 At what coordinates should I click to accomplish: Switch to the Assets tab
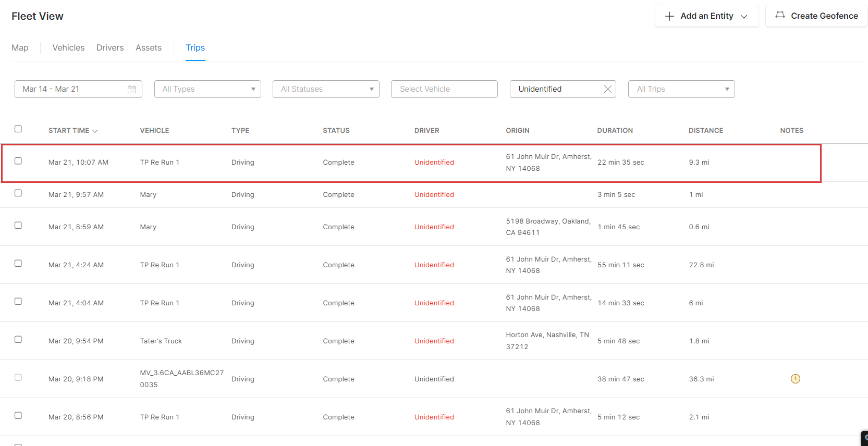[x=149, y=47]
